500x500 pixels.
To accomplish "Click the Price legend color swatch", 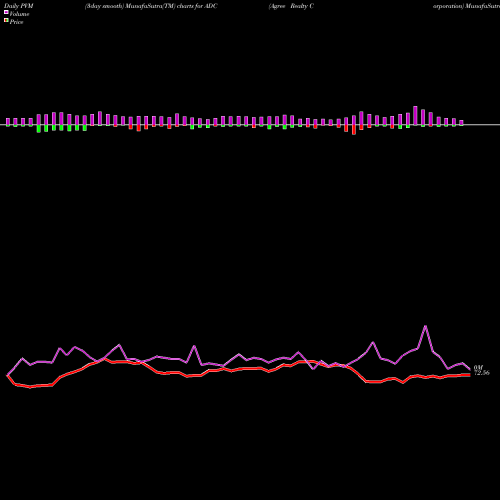I will 6,21.
